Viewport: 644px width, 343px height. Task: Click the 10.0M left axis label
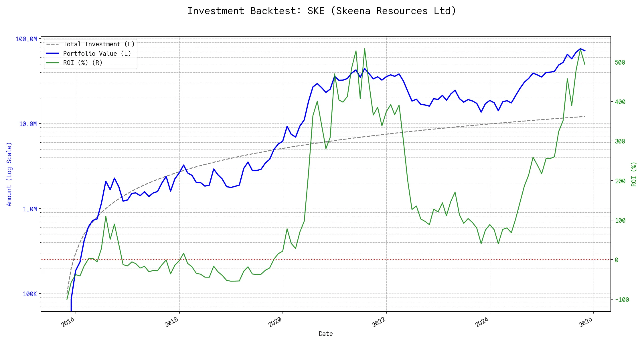click(28, 124)
